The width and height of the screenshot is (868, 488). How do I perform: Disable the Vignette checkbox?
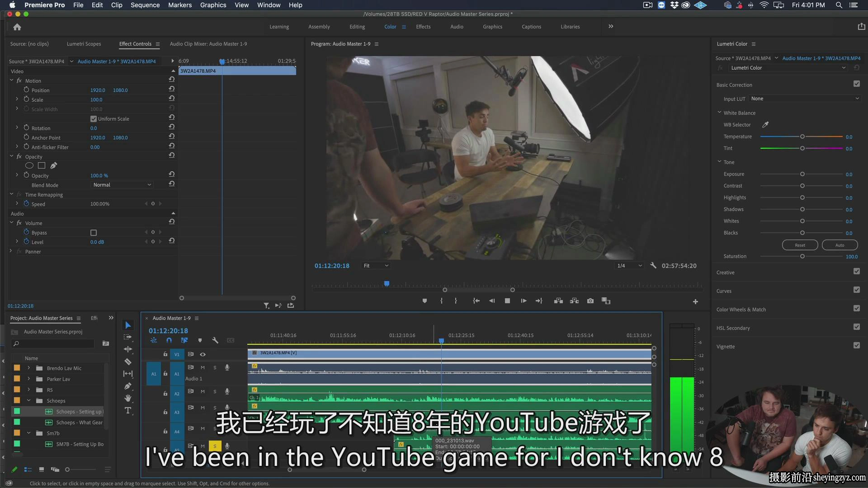(x=857, y=346)
